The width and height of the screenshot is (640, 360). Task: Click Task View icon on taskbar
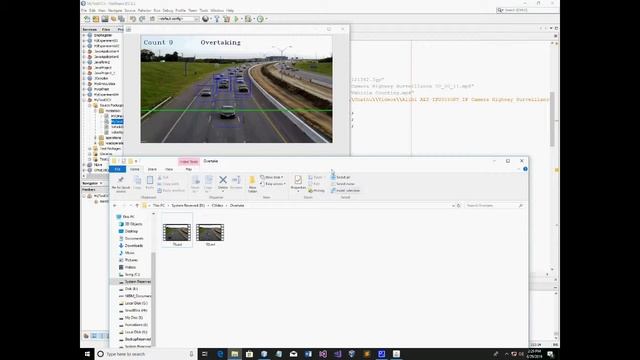(205, 354)
